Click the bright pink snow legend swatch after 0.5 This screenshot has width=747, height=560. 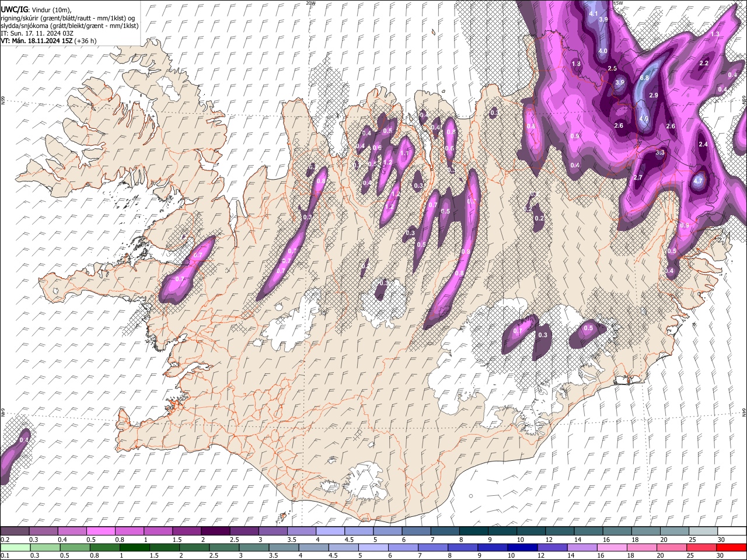tap(100, 531)
